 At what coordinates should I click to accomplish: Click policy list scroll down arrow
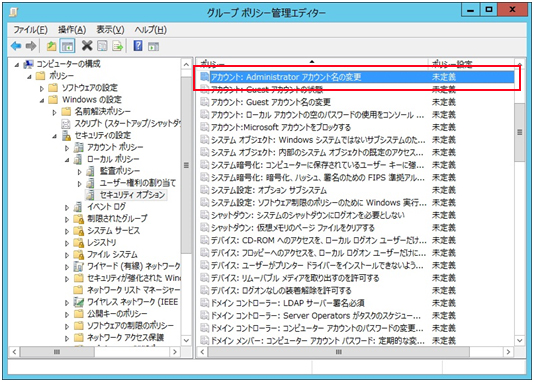(x=519, y=340)
